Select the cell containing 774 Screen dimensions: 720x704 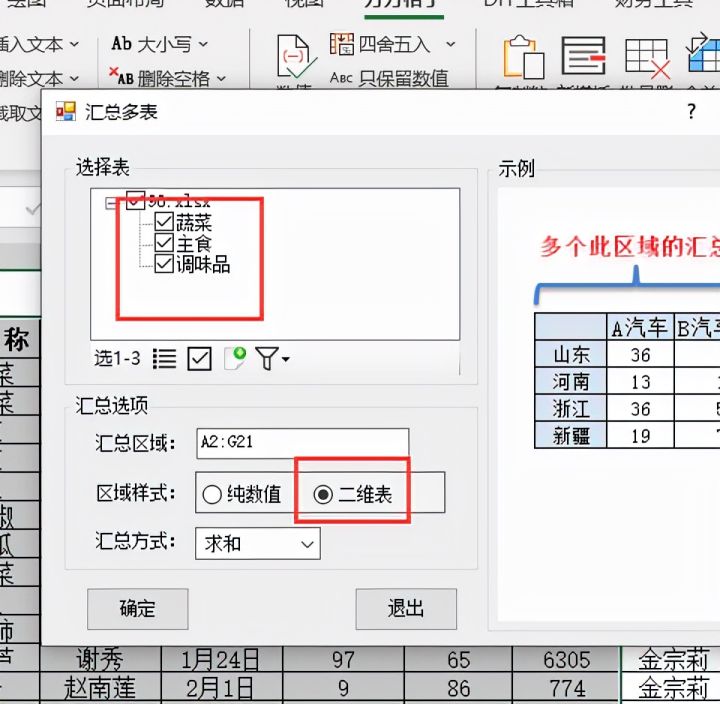(566, 688)
